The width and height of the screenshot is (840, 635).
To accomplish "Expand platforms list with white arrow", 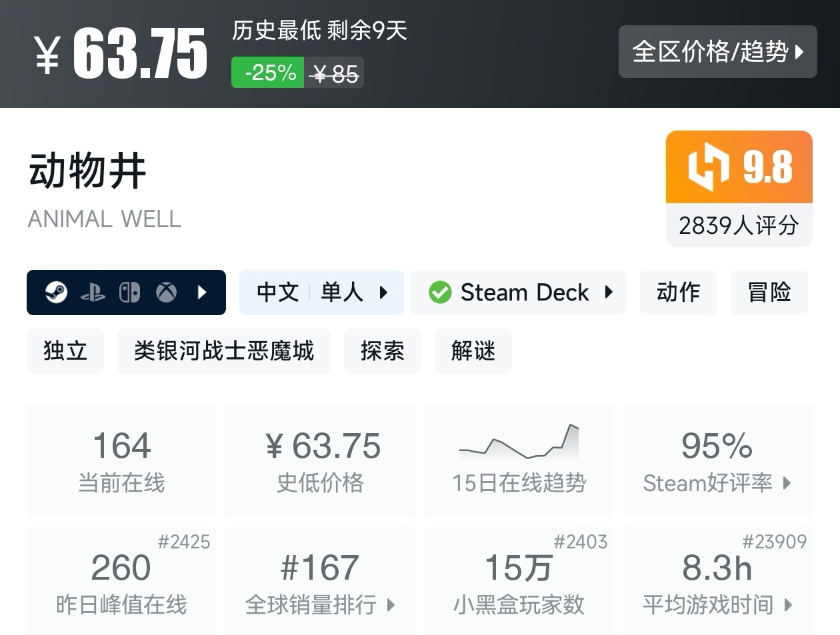I will pos(202,292).
